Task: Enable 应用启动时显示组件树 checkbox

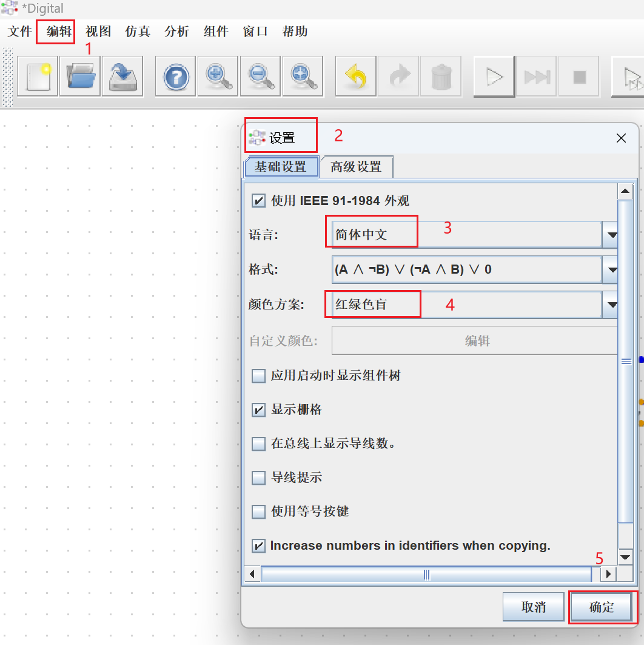Action: coord(258,376)
